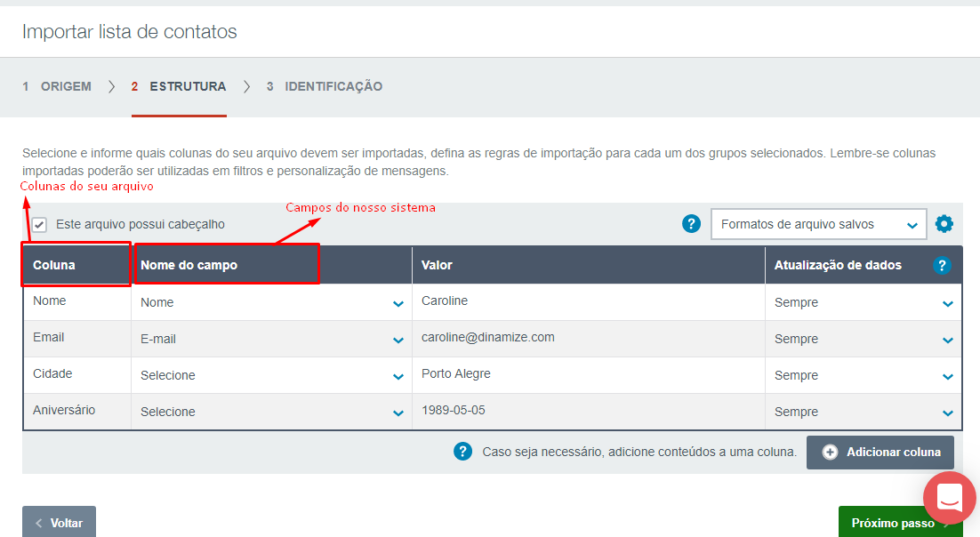Click the green Próximo passo button

point(900,523)
